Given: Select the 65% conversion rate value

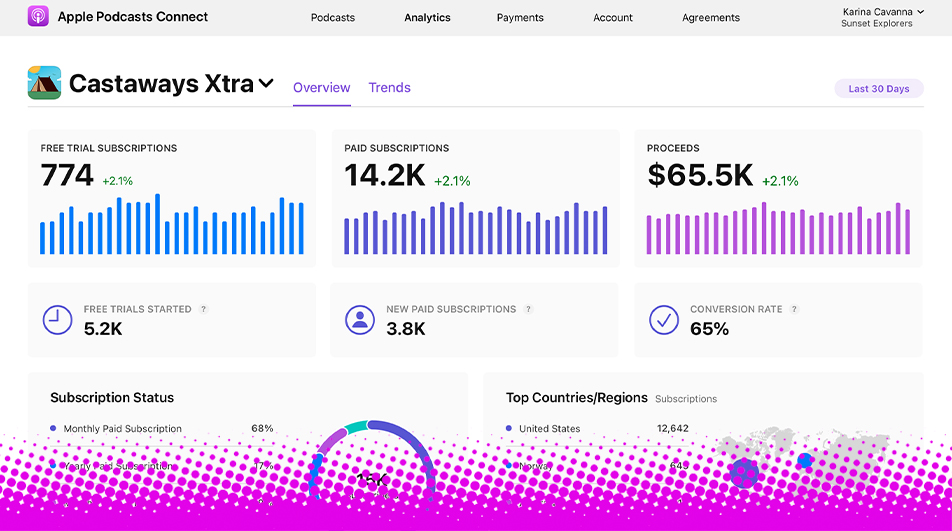Looking at the screenshot, I should [709, 329].
